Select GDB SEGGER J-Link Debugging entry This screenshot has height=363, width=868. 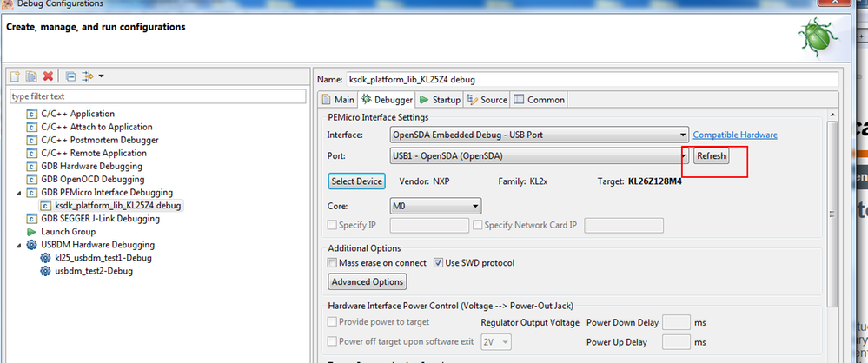[x=100, y=219]
